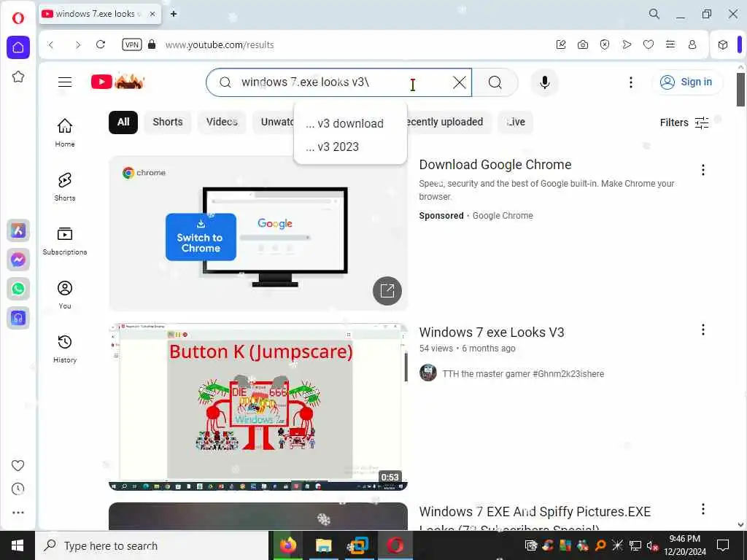Open the ad blocker shield icon
This screenshot has height=560, width=747.
(x=605, y=44)
